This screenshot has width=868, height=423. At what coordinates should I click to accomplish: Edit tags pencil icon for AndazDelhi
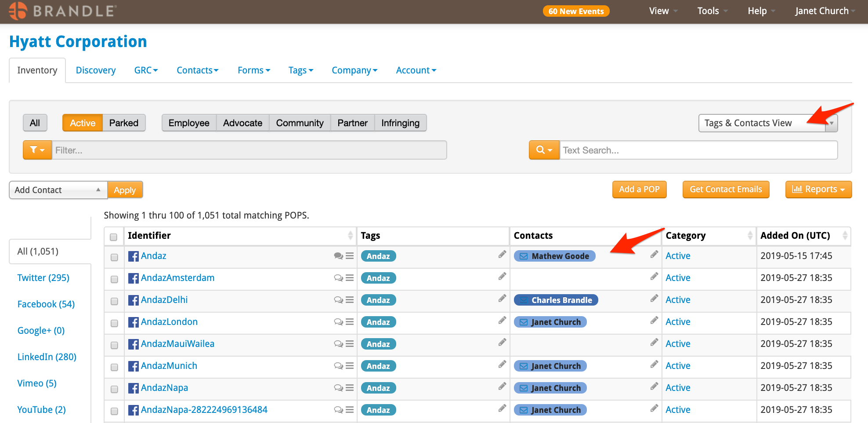click(502, 299)
